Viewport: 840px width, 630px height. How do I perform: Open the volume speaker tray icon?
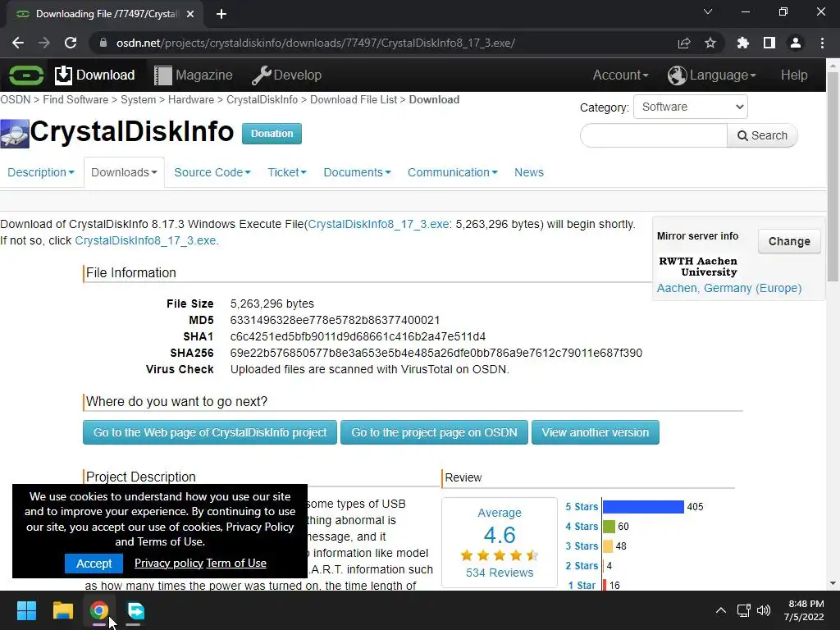(x=764, y=610)
